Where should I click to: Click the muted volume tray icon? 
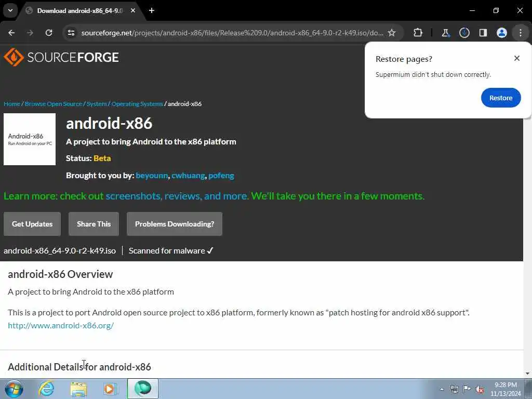point(480,389)
